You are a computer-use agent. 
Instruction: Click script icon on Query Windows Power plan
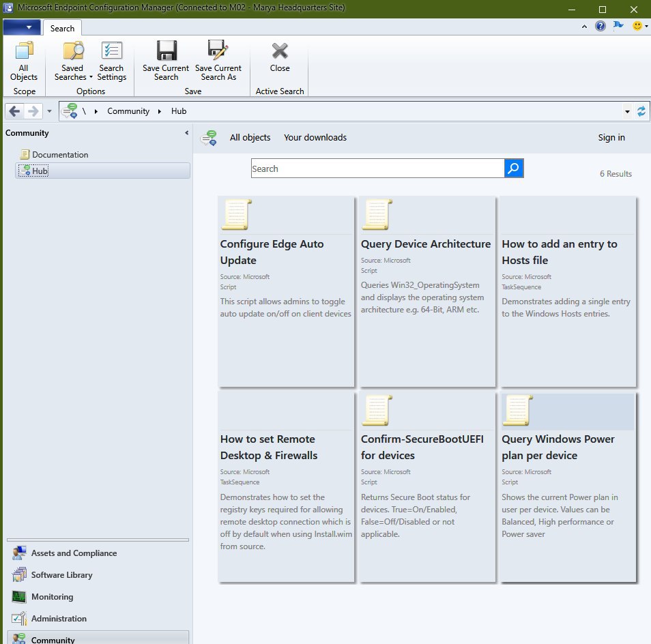click(518, 411)
